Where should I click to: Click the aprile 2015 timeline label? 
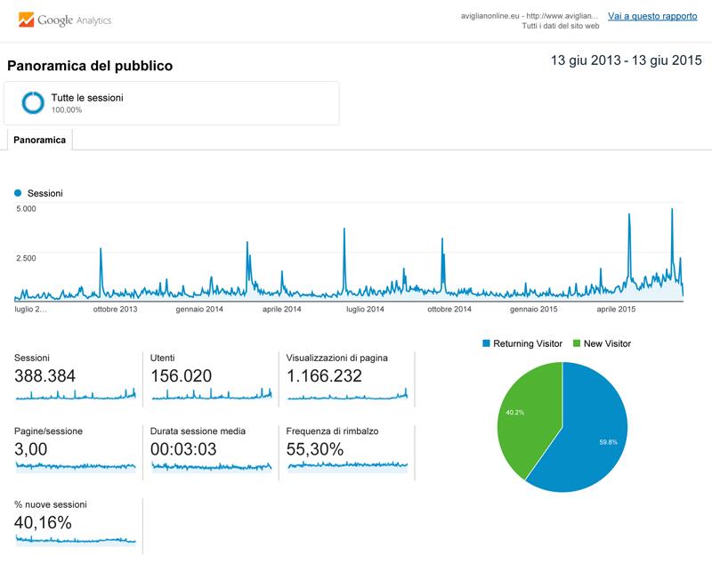(x=616, y=310)
